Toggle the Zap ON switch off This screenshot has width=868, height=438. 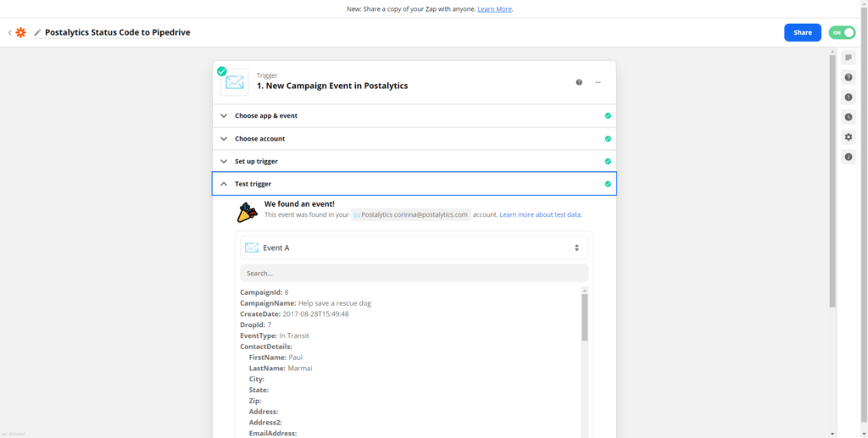click(x=842, y=33)
